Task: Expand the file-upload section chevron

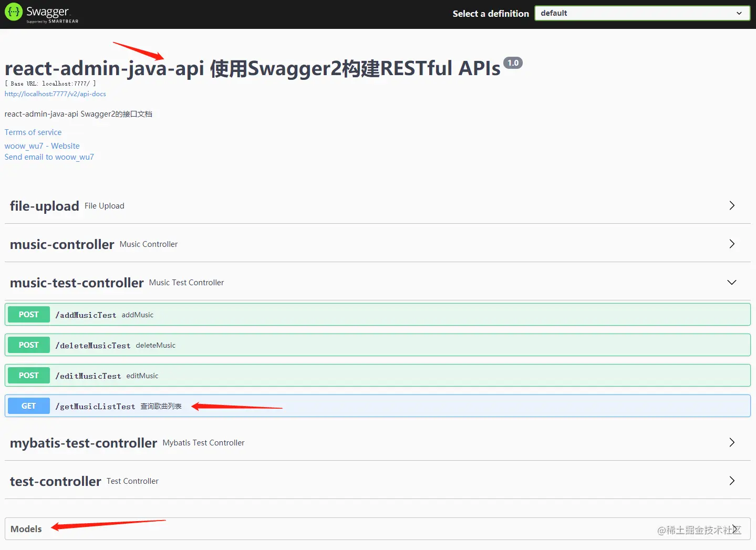Action: pyautogui.click(x=732, y=205)
